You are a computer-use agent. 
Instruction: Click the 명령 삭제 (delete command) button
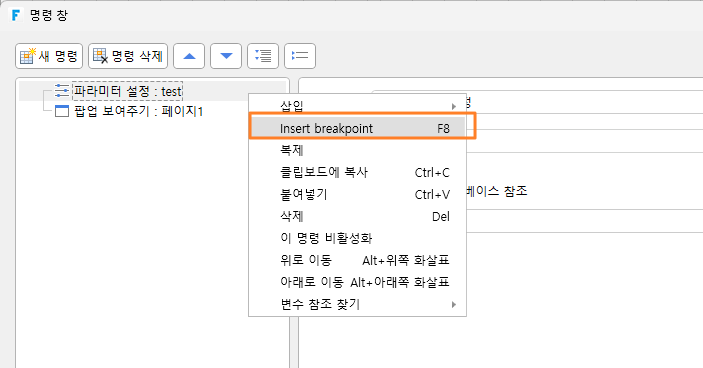[x=128, y=56]
